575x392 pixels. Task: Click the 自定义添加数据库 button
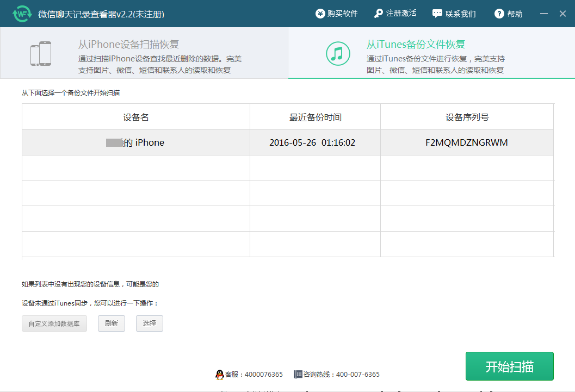[x=54, y=323]
